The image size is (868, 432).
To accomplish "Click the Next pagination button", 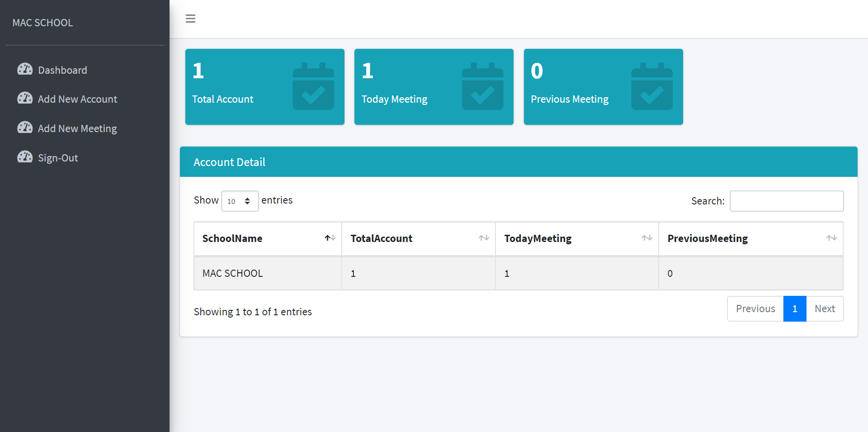I will (825, 309).
